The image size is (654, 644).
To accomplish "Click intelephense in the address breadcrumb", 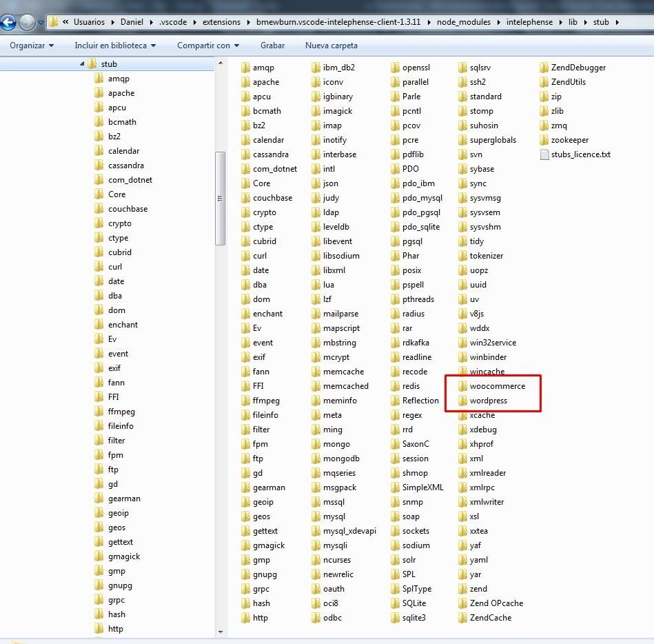I will pos(529,22).
